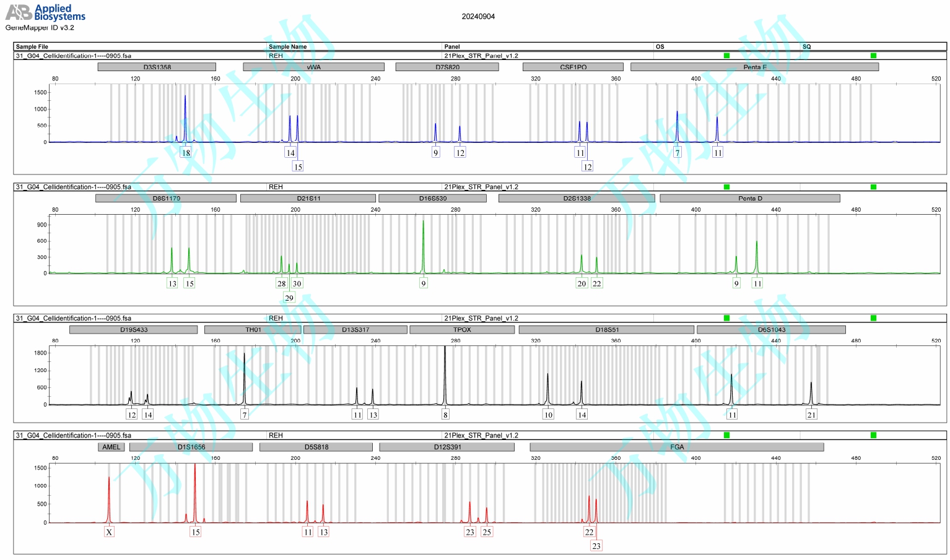
Task: Click the Sample Name column header
Action: [287, 46]
